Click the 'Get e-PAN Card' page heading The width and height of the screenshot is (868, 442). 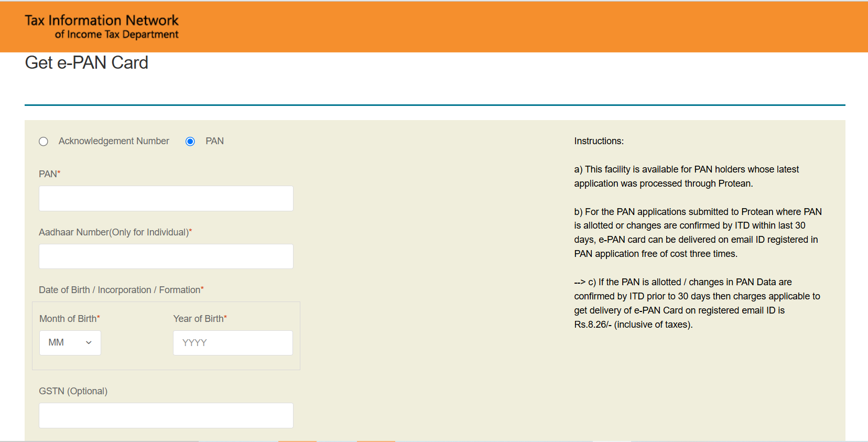tap(86, 63)
